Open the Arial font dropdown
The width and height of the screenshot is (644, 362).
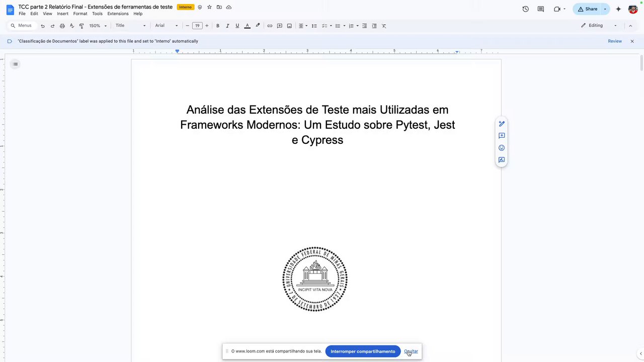click(x=167, y=26)
